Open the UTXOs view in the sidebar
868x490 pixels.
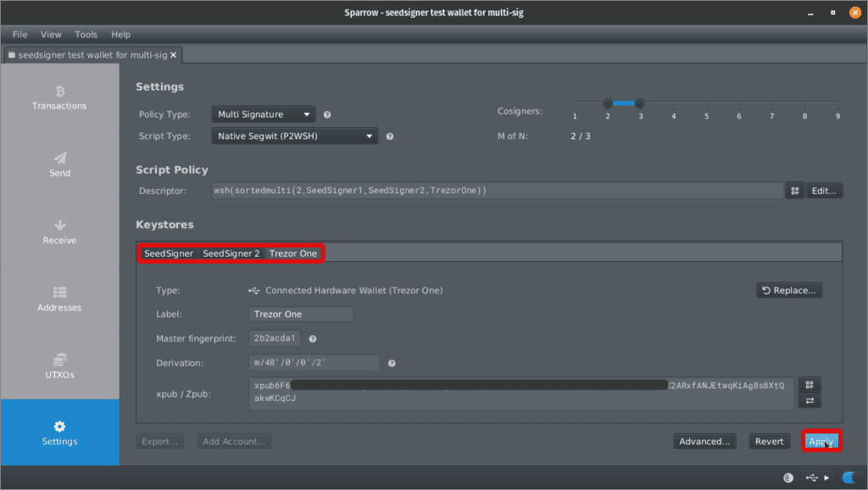point(60,366)
